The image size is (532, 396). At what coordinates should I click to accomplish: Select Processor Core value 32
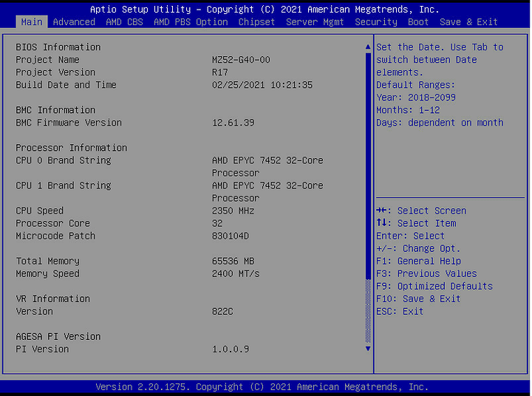point(217,223)
